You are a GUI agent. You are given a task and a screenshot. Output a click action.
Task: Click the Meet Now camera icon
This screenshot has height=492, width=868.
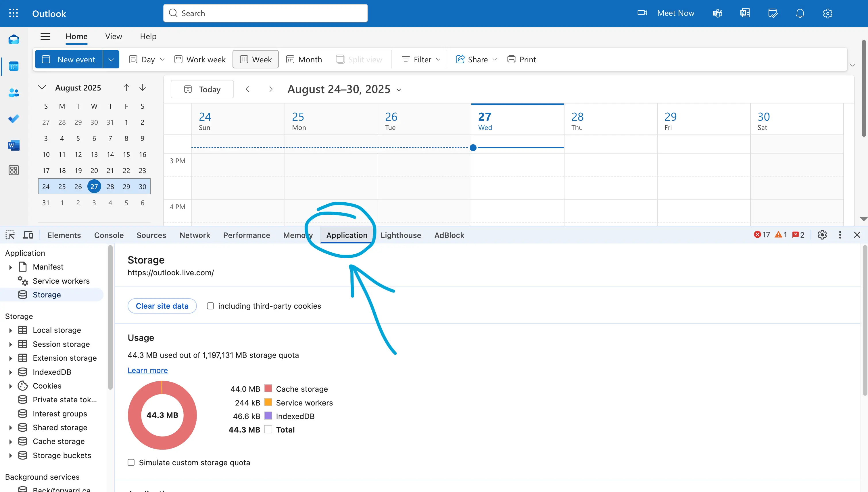point(642,13)
